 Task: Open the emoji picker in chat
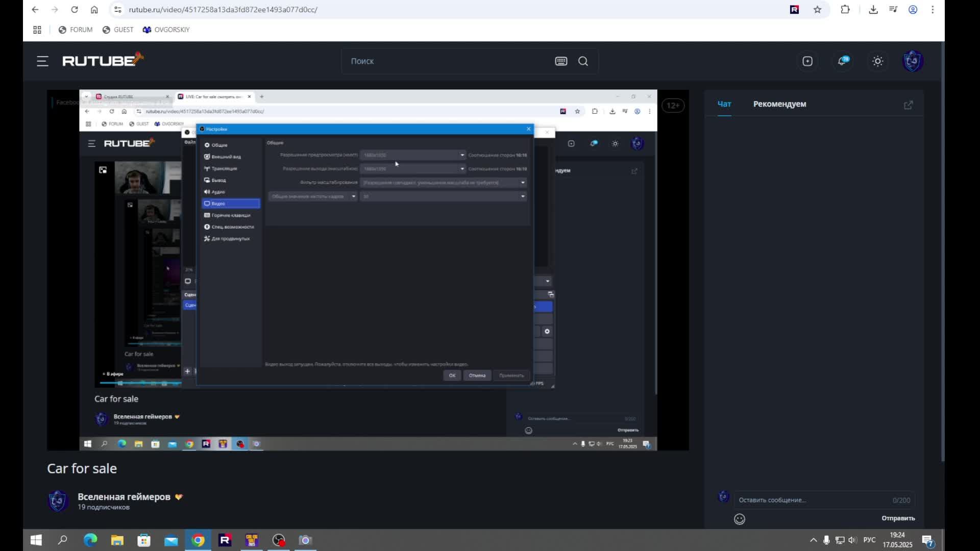[x=739, y=519]
